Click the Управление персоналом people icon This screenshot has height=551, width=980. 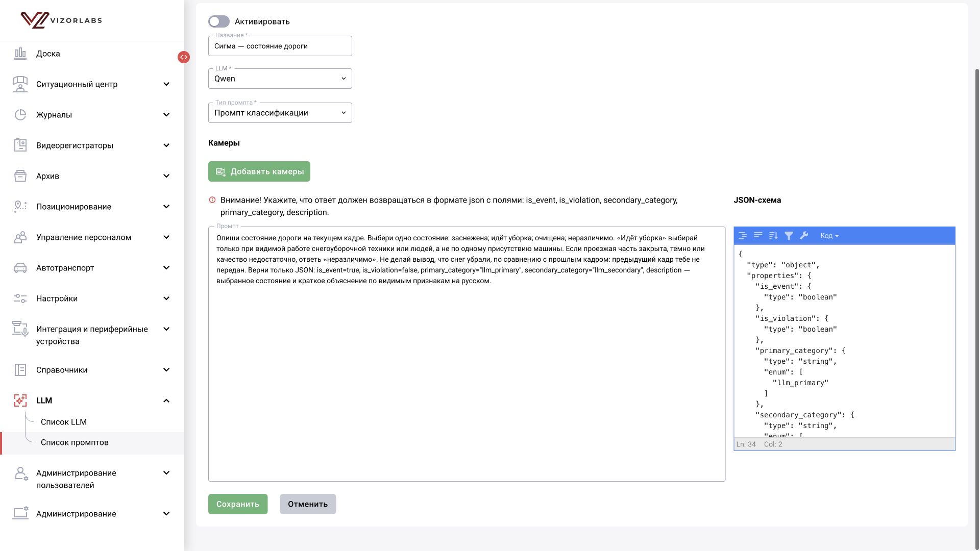[x=20, y=237]
